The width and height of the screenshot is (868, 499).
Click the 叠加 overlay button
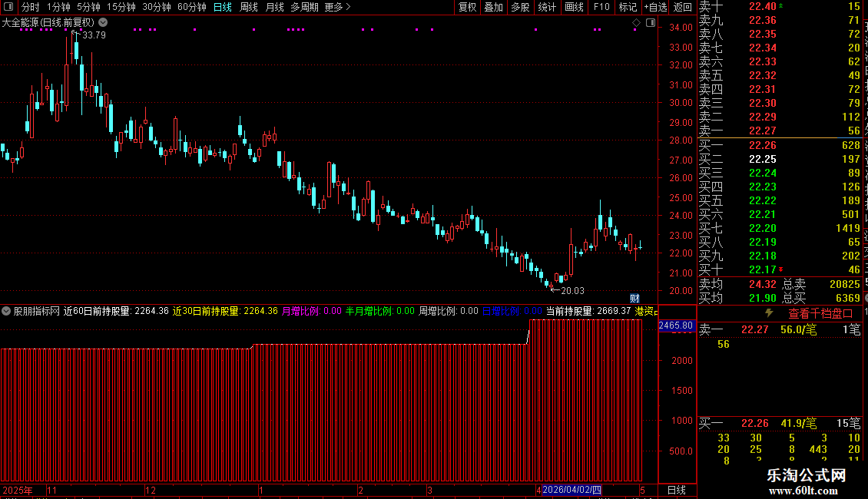pos(494,7)
